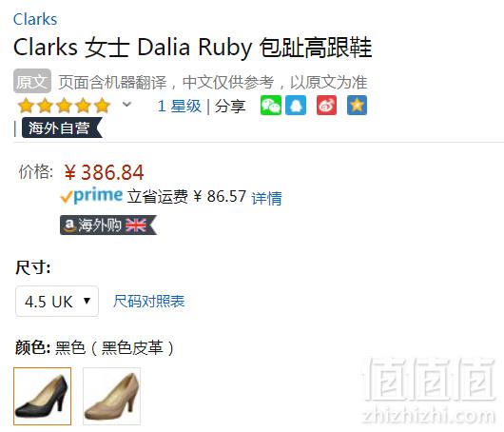Viewport: 504px width, 432px height.
Task: Open the Clarks brand link
Action: click(x=35, y=19)
